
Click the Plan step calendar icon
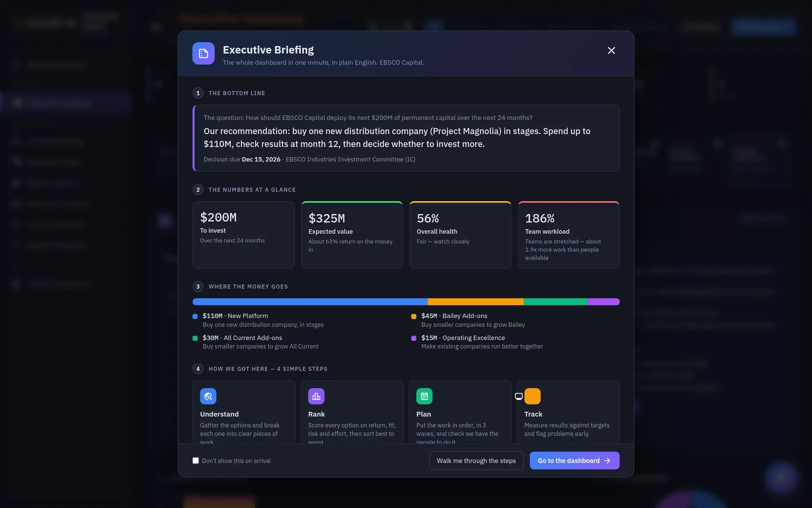click(x=424, y=396)
